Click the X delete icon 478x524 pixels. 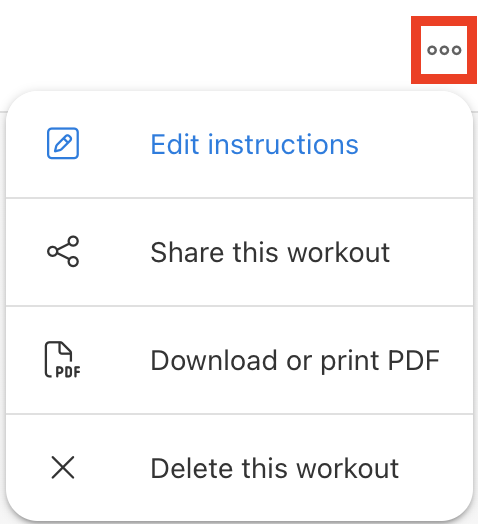pyautogui.click(x=63, y=467)
